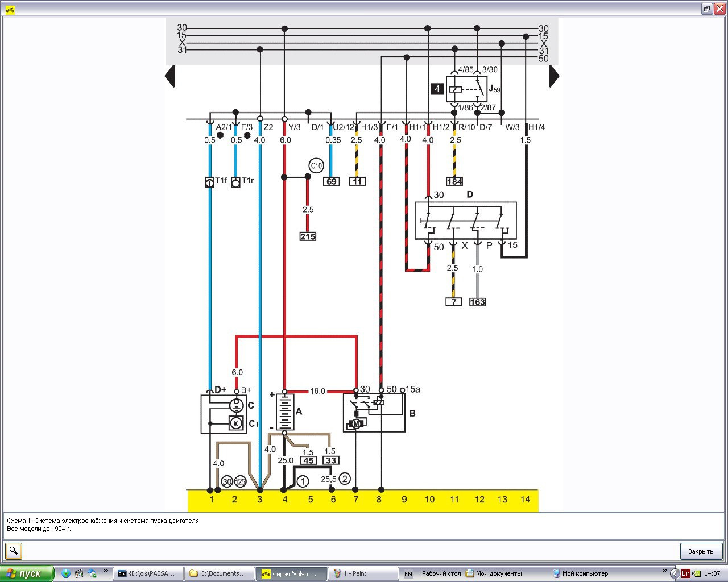Click the battery symbol labeled A

tap(285, 413)
